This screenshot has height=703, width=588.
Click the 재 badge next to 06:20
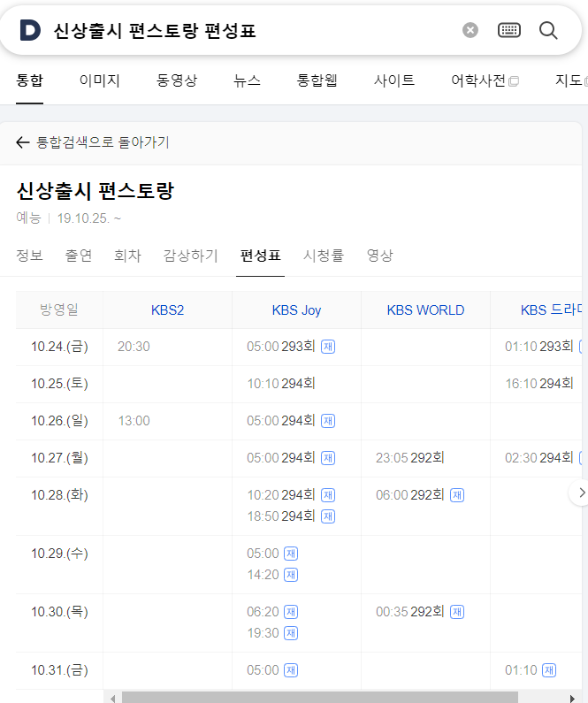(291, 612)
